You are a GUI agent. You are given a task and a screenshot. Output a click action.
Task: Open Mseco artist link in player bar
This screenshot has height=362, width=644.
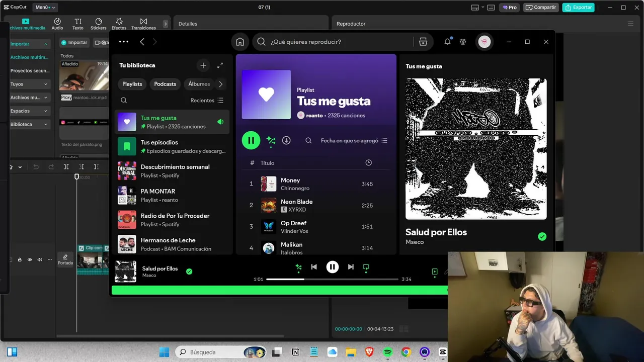[149, 276]
